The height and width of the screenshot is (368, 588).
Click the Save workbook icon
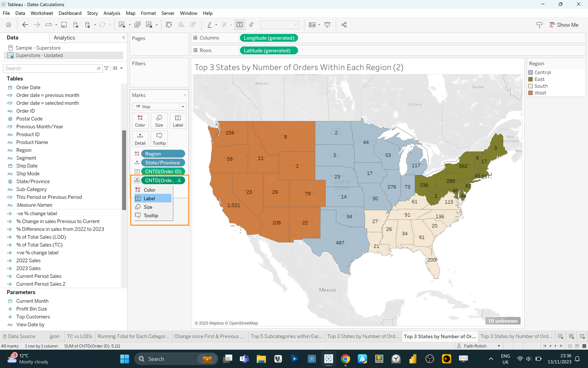[x=64, y=25]
